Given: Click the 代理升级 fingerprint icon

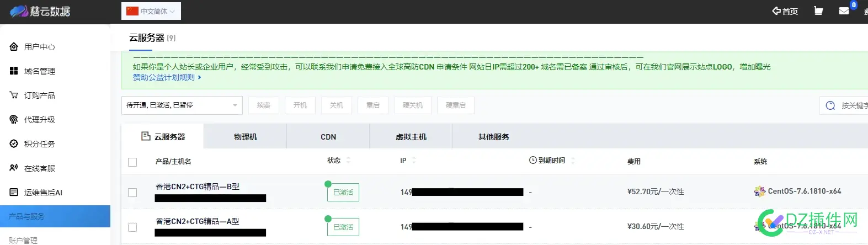Looking at the screenshot, I should pyautogui.click(x=14, y=119).
